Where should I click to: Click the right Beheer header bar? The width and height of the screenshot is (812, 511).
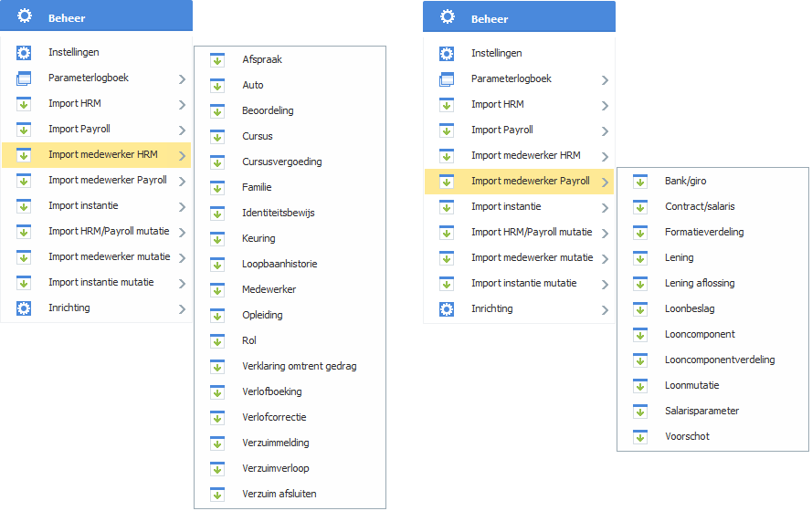coord(519,16)
